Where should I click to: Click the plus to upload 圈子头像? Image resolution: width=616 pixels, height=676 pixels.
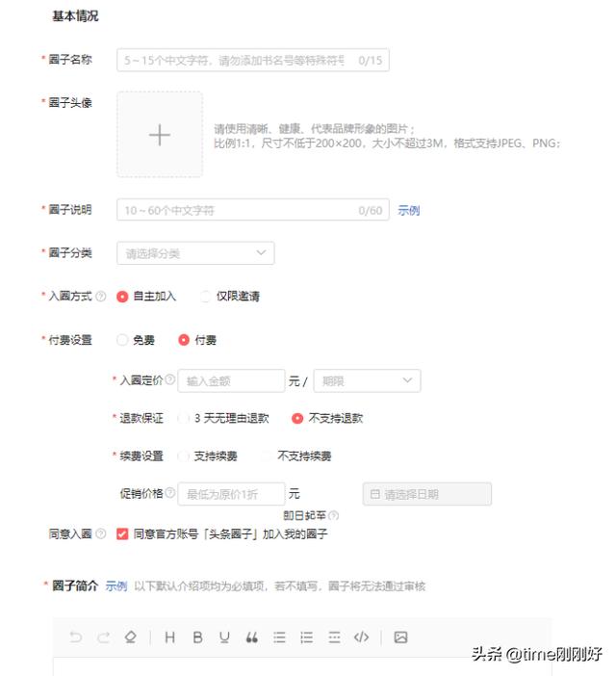(x=160, y=135)
